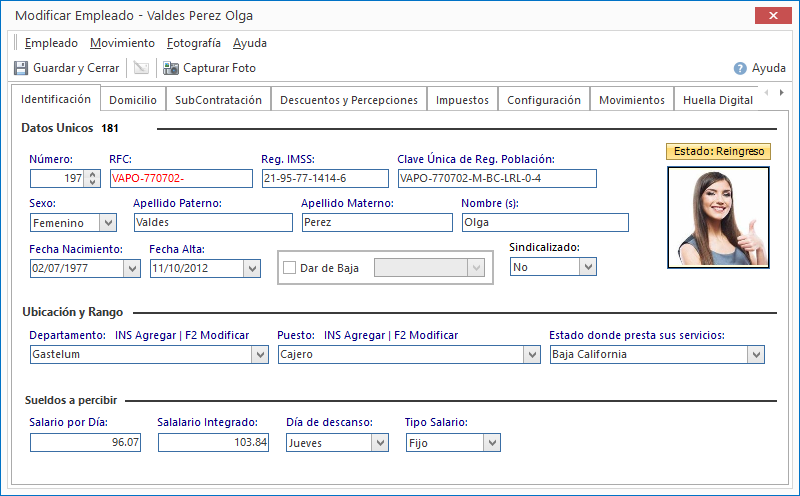Expand the Día de descanso dropdown

[x=380, y=443]
